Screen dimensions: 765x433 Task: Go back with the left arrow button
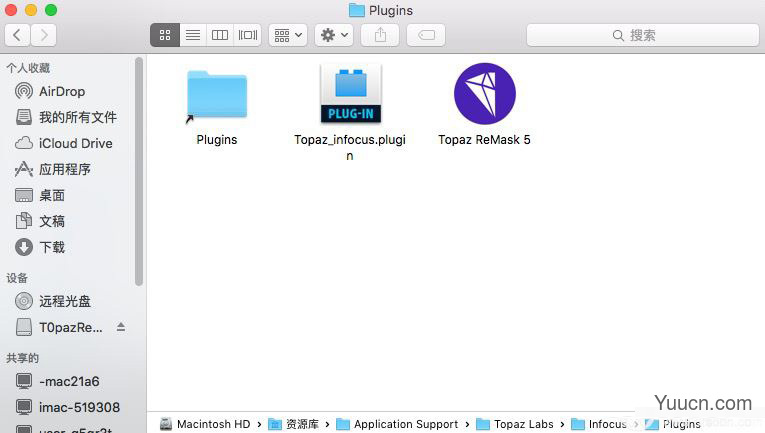coord(18,35)
